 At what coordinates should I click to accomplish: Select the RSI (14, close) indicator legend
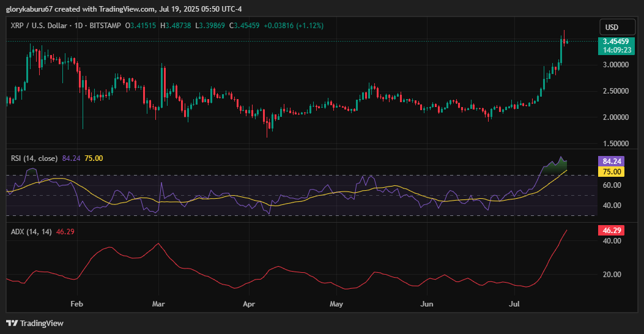[x=34, y=158]
